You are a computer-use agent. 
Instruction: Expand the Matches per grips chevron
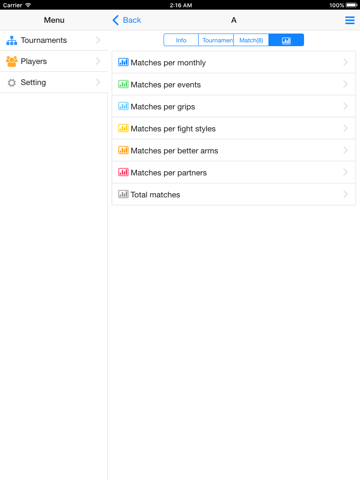345,106
